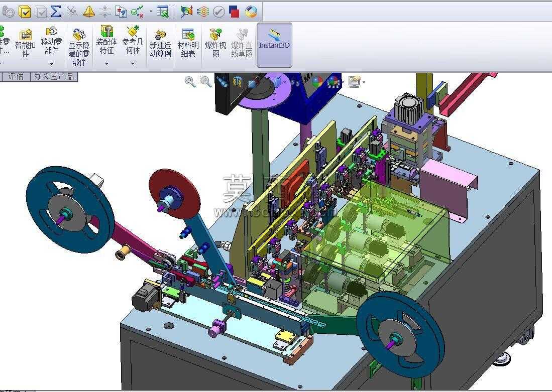Screen dimensions: 552x392
Task: Click Zoom to Area magnifier icon
Action: pos(205,82)
